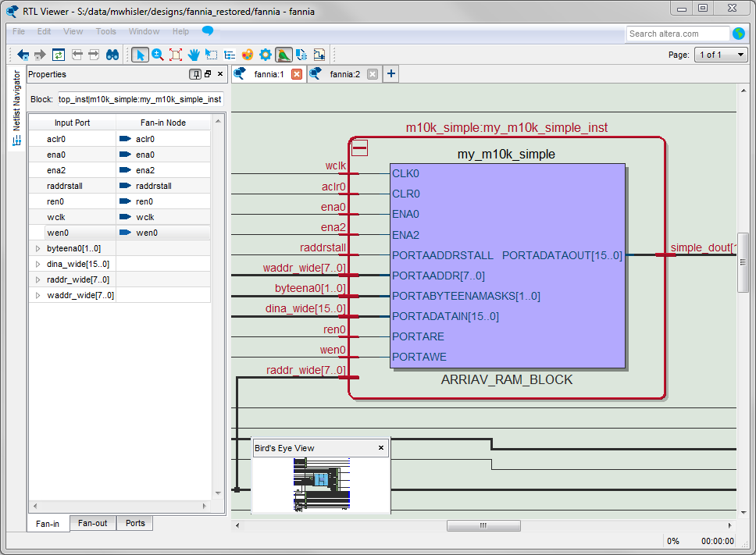Screen dimensions: 756x555
Task: Open the color palette settings icon
Action: pyautogui.click(x=248, y=55)
